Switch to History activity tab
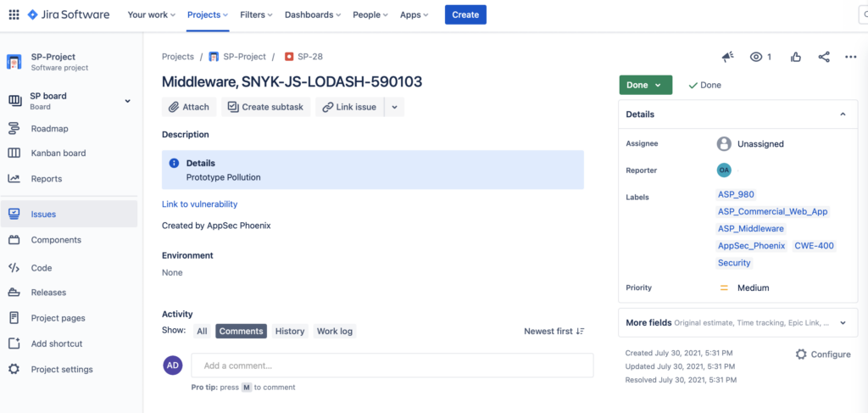Image resolution: width=868 pixels, height=413 pixels. (x=290, y=331)
